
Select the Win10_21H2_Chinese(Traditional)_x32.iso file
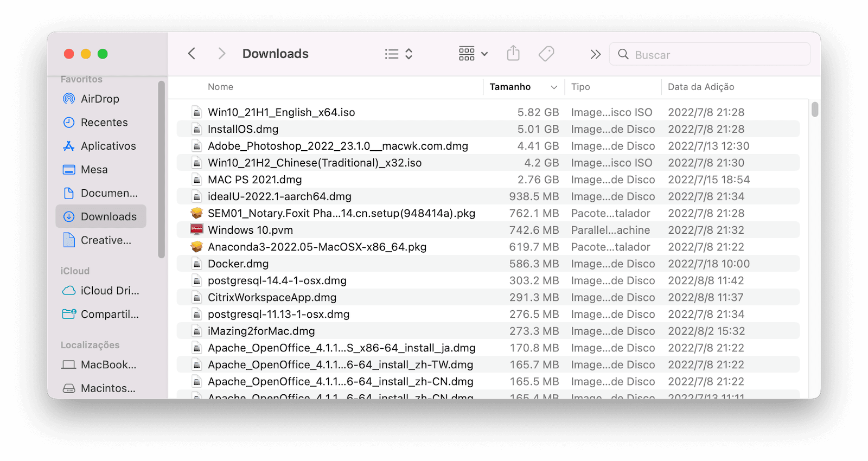click(x=488, y=163)
